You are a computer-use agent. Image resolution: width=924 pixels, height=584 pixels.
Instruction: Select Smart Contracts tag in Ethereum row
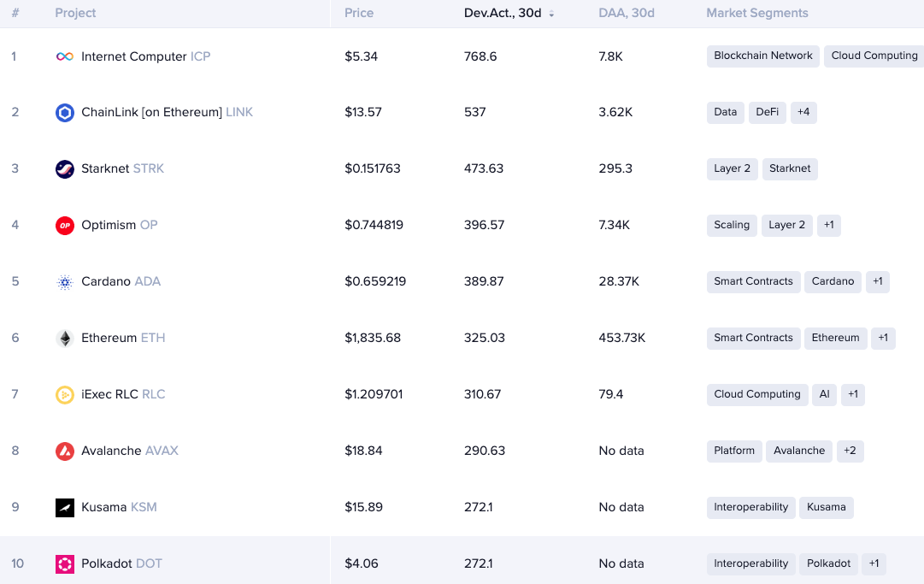point(753,338)
